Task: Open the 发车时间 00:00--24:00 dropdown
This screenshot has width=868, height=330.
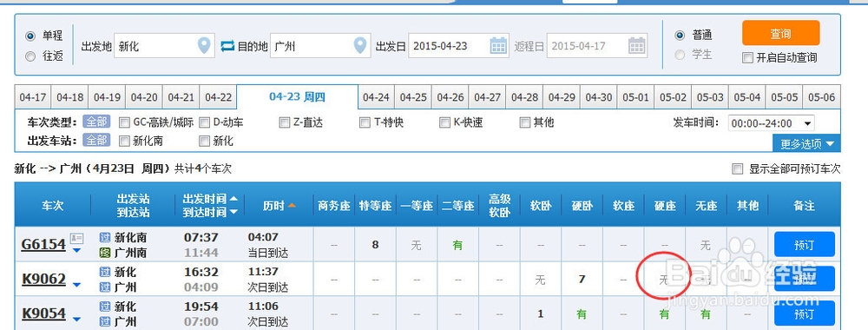Action: 771,123
